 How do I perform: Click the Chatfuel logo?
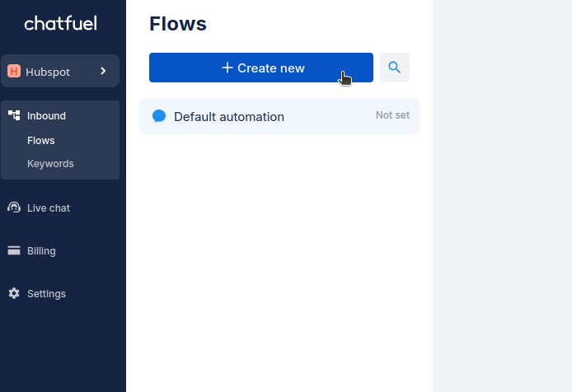click(61, 23)
